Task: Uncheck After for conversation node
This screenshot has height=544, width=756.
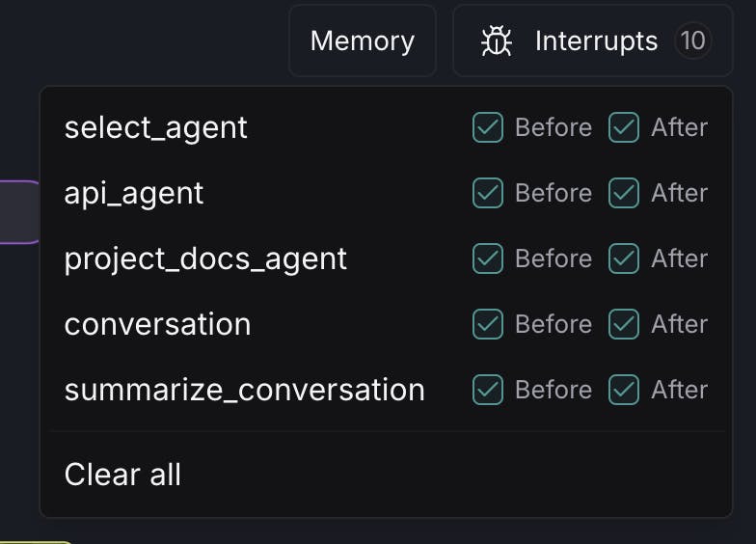Action: pos(624,324)
